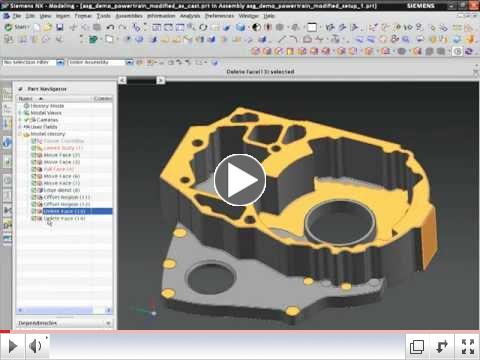Toggle checkbox for Move Face (3)
The width and height of the screenshot is (480, 360).
pyautogui.click(x=33, y=162)
